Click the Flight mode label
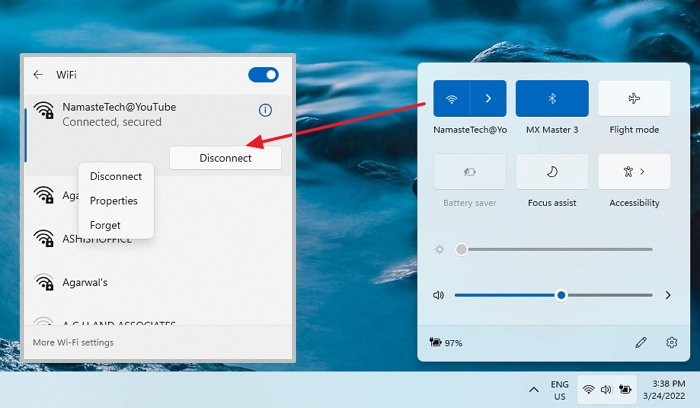This screenshot has height=408, width=700. click(x=634, y=130)
